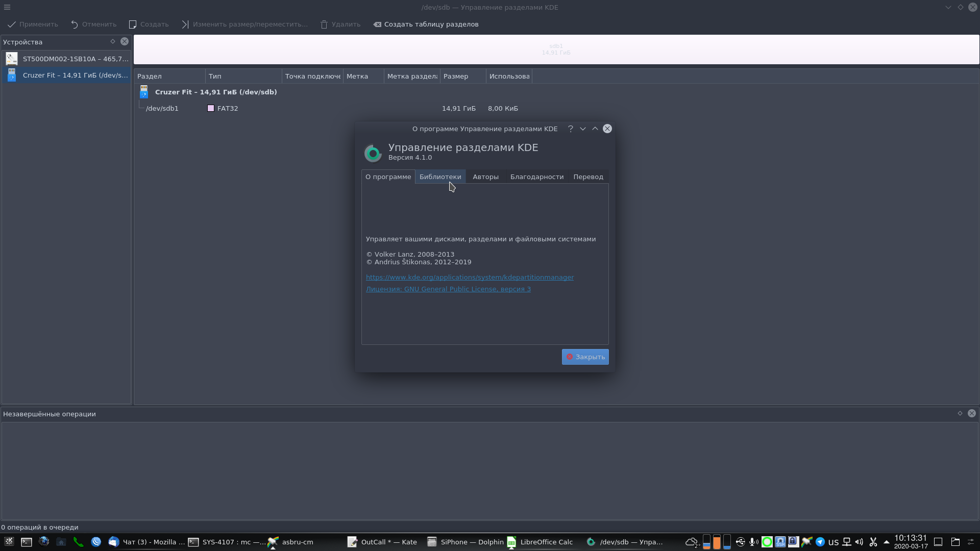Switch to OutCall Kate taskbar window

pos(385,542)
